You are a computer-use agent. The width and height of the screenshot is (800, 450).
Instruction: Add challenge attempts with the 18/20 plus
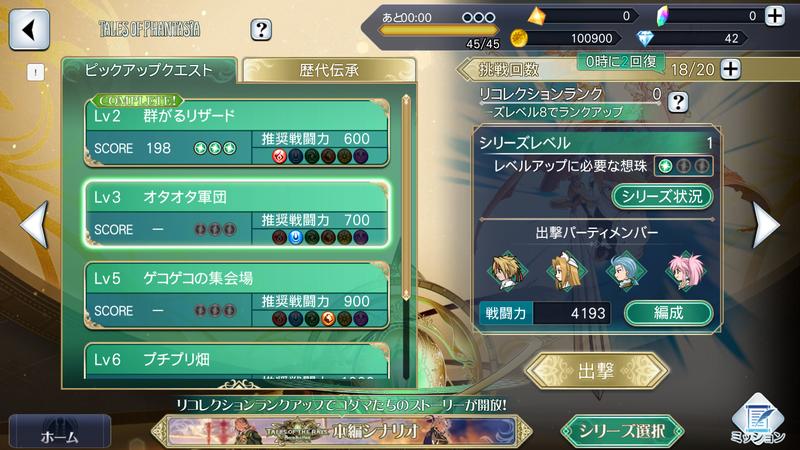(x=731, y=69)
